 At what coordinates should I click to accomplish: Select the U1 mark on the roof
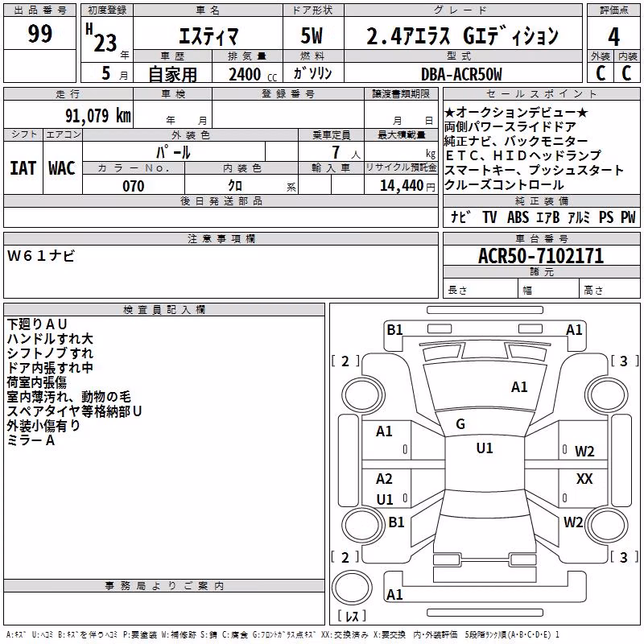[485, 448]
